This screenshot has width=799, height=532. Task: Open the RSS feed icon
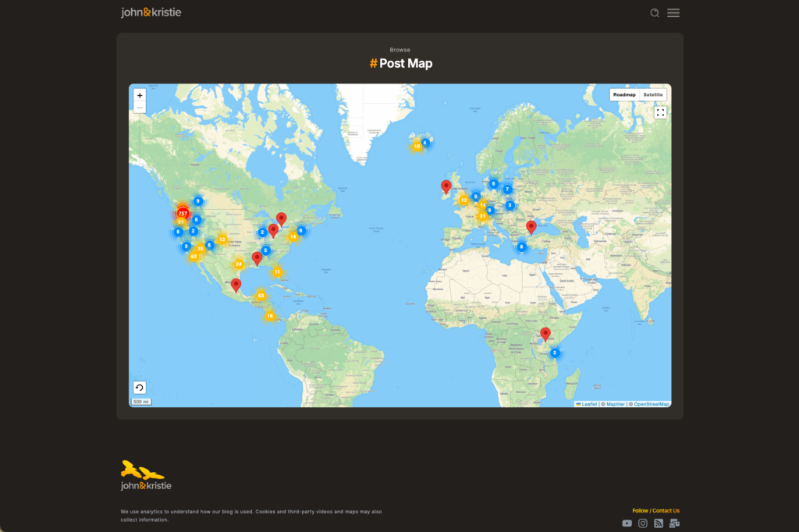pyautogui.click(x=659, y=523)
